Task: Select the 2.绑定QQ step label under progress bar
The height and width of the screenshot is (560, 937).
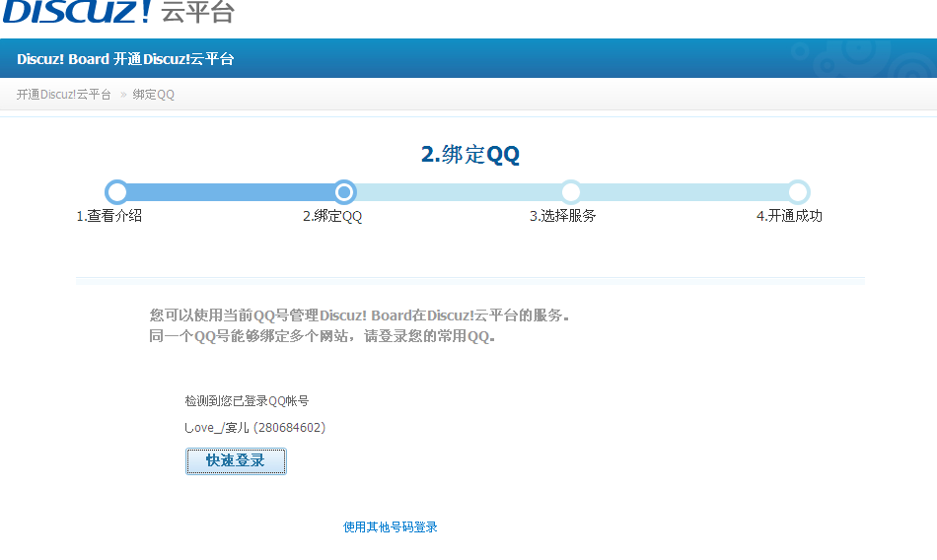Action: [x=332, y=216]
